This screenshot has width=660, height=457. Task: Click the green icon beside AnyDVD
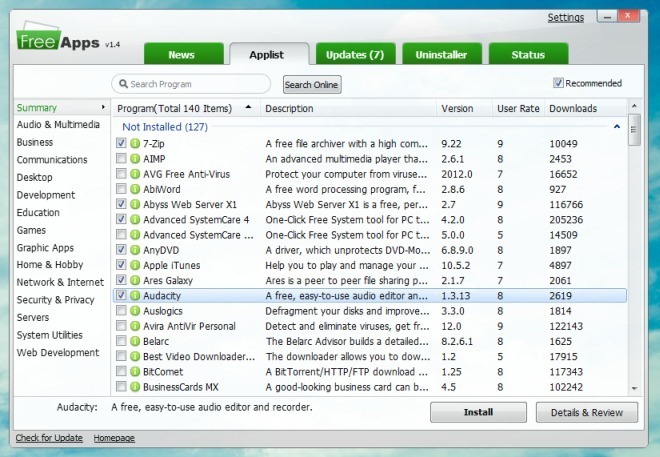(135, 250)
